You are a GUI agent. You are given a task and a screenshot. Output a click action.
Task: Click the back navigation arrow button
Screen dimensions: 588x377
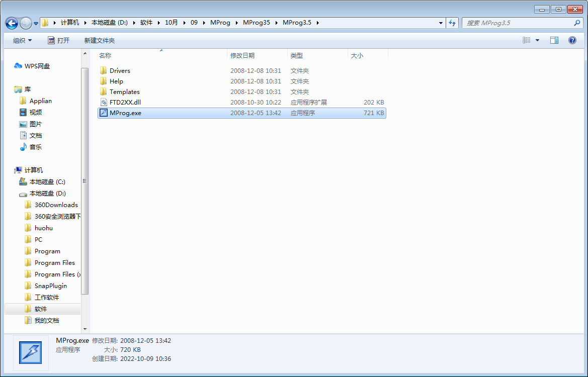[x=12, y=23]
